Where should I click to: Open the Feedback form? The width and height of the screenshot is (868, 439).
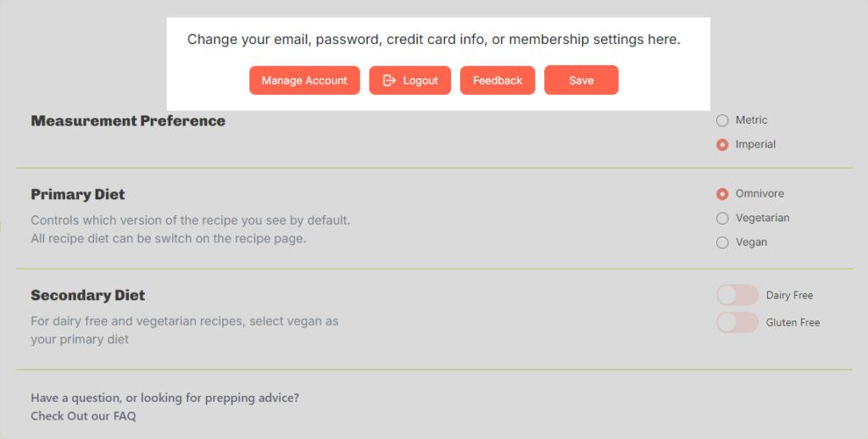[x=497, y=81]
